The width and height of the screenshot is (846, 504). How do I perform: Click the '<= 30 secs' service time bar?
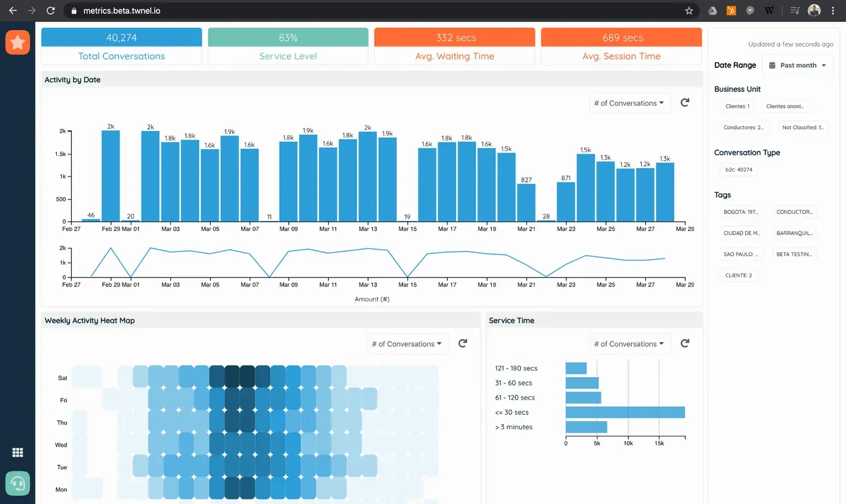pyautogui.click(x=625, y=412)
